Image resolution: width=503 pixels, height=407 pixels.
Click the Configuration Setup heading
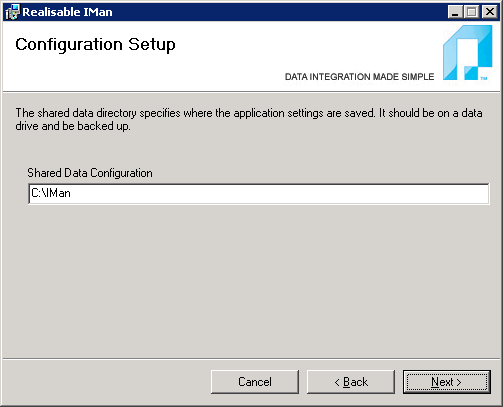95,44
